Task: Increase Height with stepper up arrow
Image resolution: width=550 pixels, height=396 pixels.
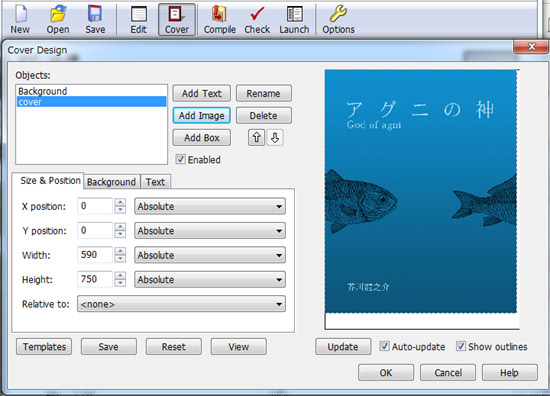Action: pyautogui.click(x=120, y=275)
